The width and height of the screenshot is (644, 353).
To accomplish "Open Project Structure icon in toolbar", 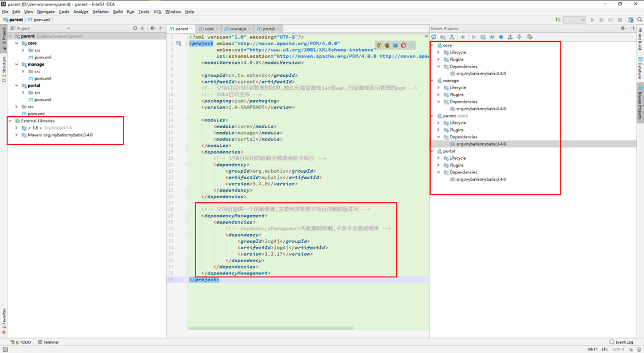I will [x=631, y=20].
